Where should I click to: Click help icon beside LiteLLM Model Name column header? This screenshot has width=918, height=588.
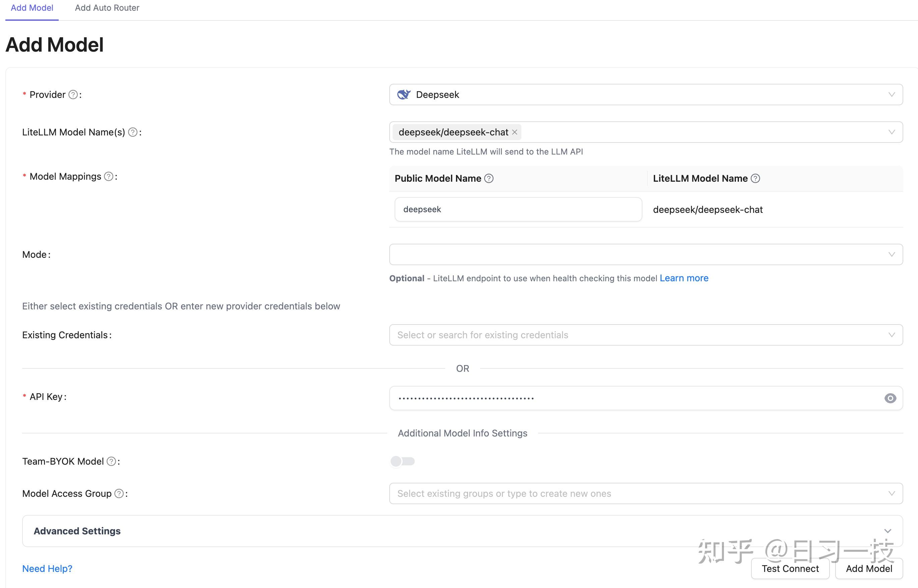(755, 178)
